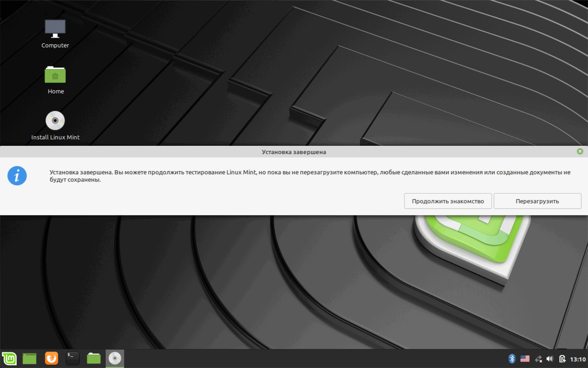Open the Files manager in the panel

click(x=94, y=358)
